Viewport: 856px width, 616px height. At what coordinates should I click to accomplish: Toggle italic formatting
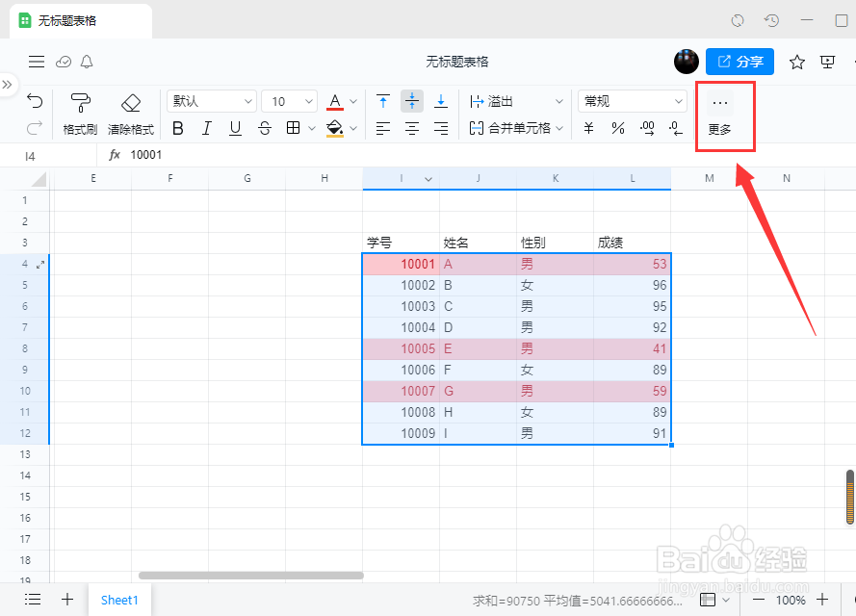pyautogui.click(x=206, y=127)
